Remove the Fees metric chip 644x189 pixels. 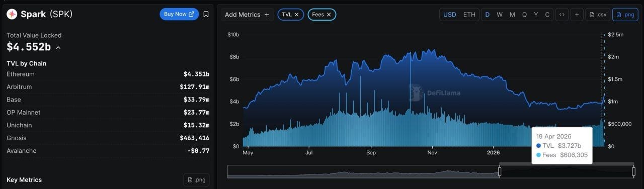click(x=329, y=15)
